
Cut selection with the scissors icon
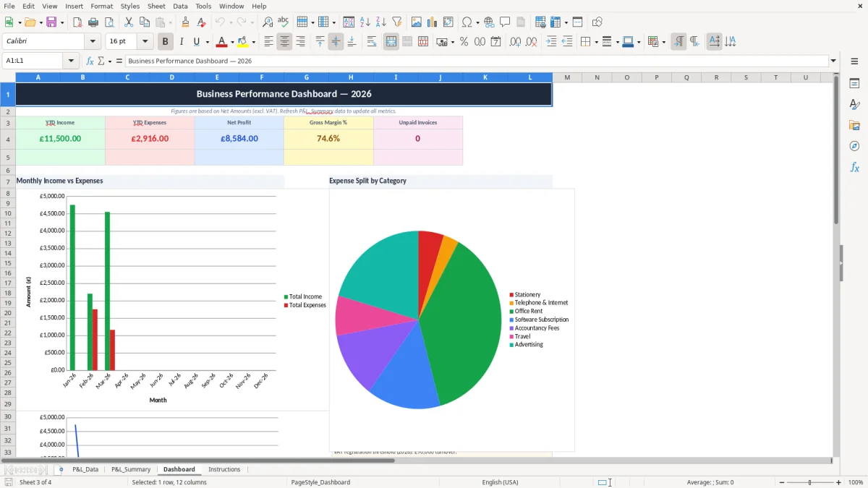(129, 22)
